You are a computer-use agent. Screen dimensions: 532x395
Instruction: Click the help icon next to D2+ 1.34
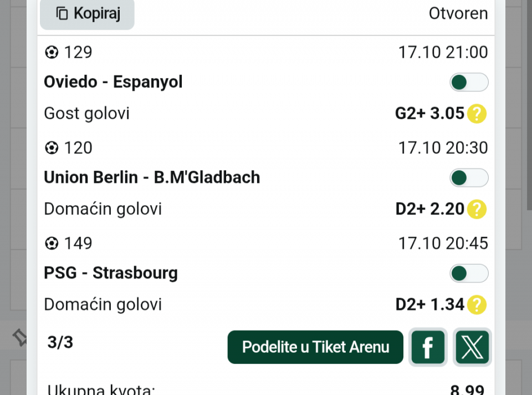(477, 305)
